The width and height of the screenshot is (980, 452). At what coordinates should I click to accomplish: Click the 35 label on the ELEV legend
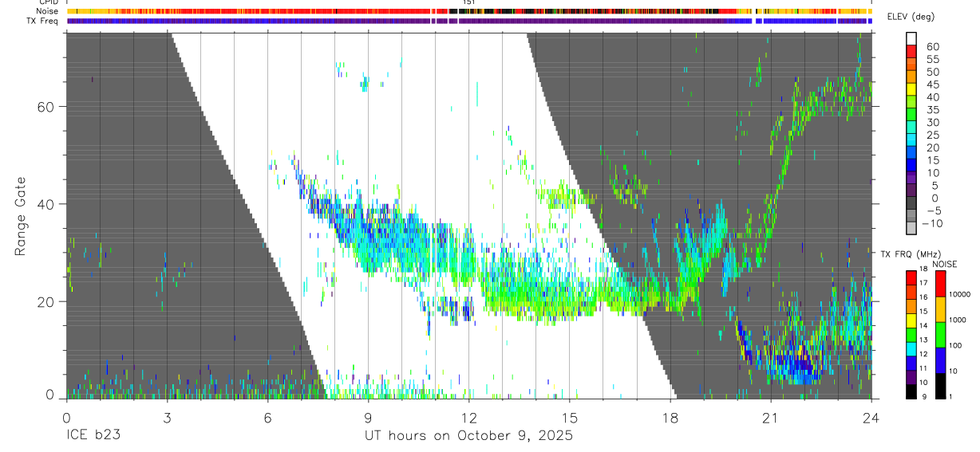tap(933, 110)
